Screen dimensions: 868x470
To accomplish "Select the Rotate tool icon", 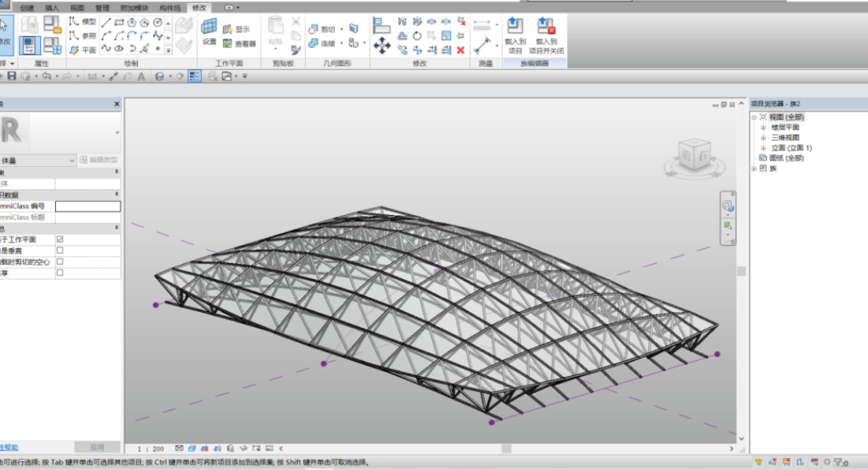I will (417, 36).
